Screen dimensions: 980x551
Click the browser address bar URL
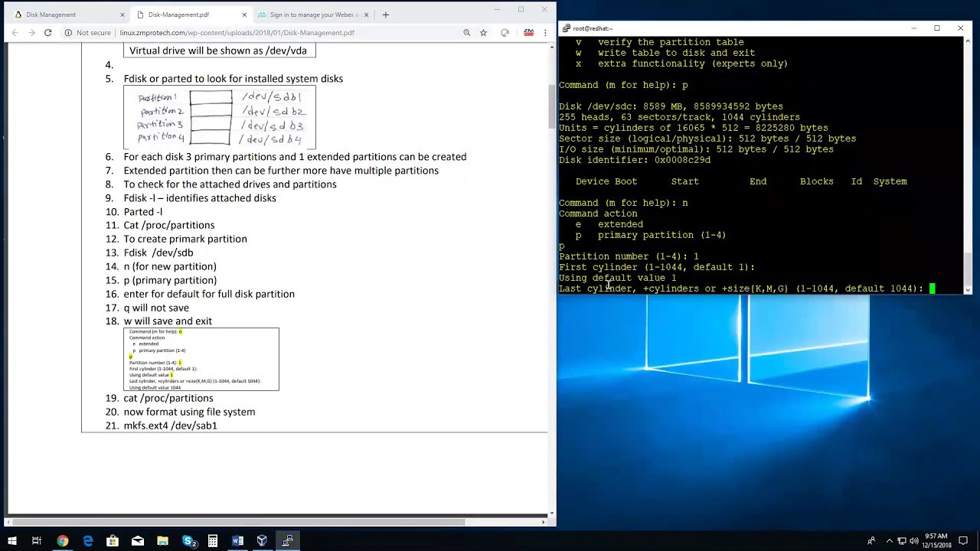tap(237, 33)
